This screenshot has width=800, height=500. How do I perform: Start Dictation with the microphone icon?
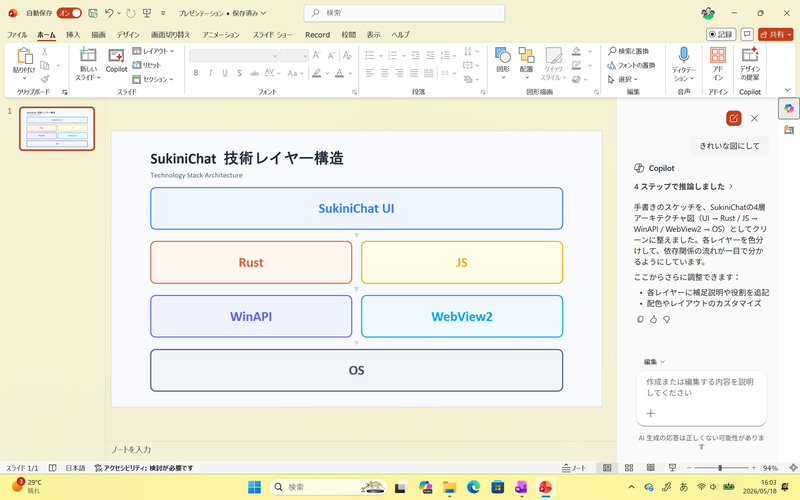(684, 55)
